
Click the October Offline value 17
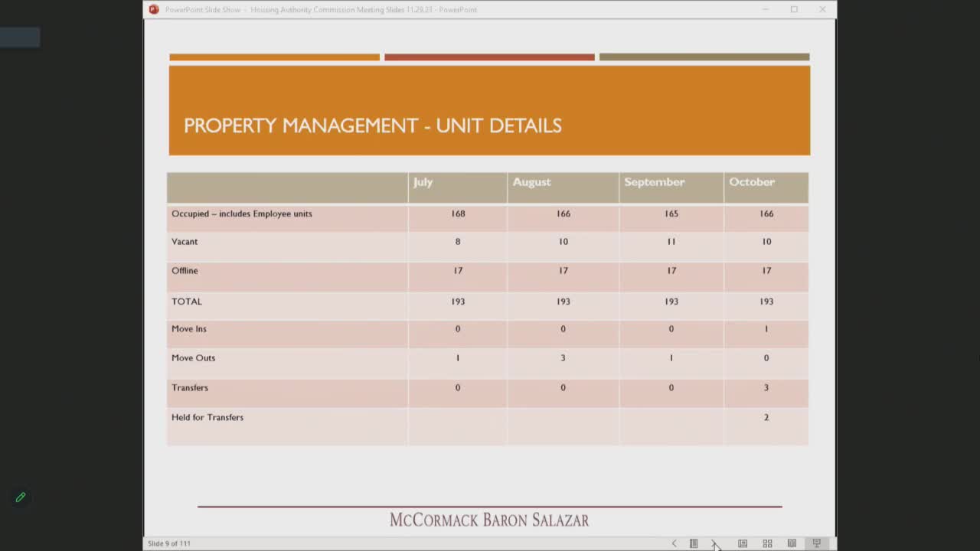point(766,270)
